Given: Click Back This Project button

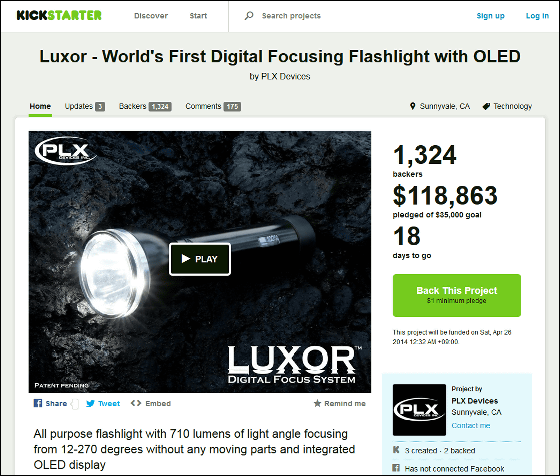Looking at the screenshot, I should coord(457,295).
